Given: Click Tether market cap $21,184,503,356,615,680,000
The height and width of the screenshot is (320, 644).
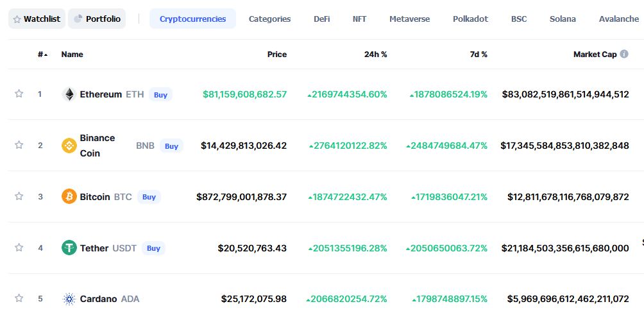Looking at the screenshot, I should pos(565,248).
